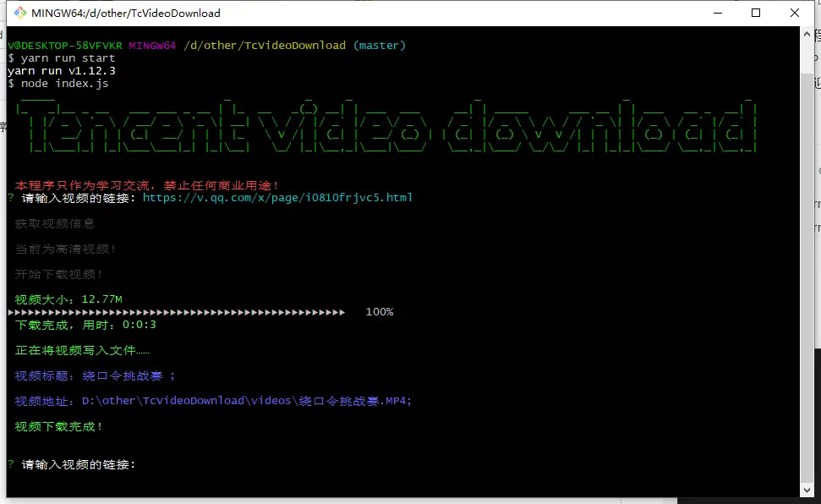The height and width of the screenshot is (504, 821).
Task: Click the /d/other/TcVideoDownload path in prompt
Action: pos(265,46)
